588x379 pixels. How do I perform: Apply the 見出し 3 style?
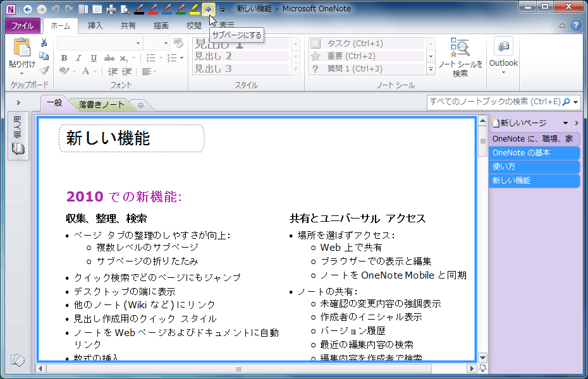coord(242,69)
